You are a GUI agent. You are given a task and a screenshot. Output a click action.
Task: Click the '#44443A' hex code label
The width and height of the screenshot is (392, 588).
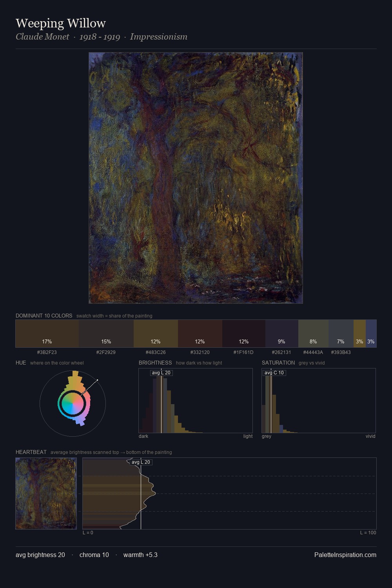313,352
